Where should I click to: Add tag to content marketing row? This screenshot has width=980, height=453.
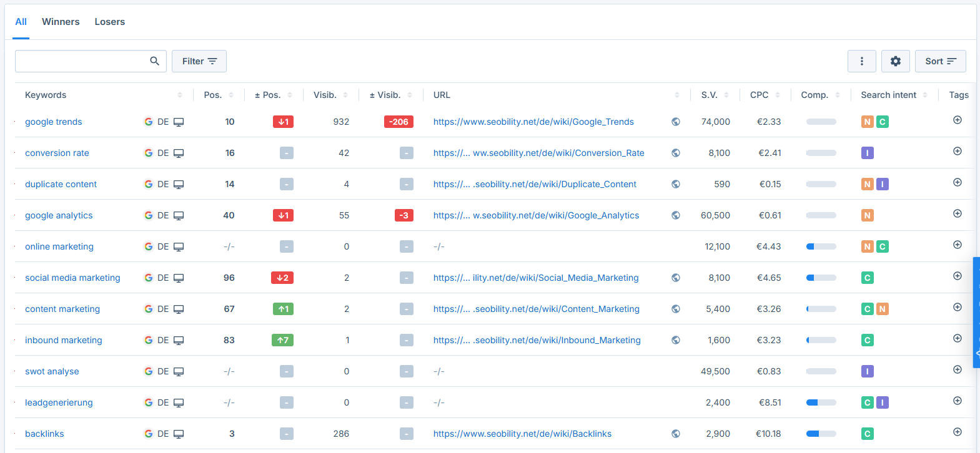click(x=957, y=307)
